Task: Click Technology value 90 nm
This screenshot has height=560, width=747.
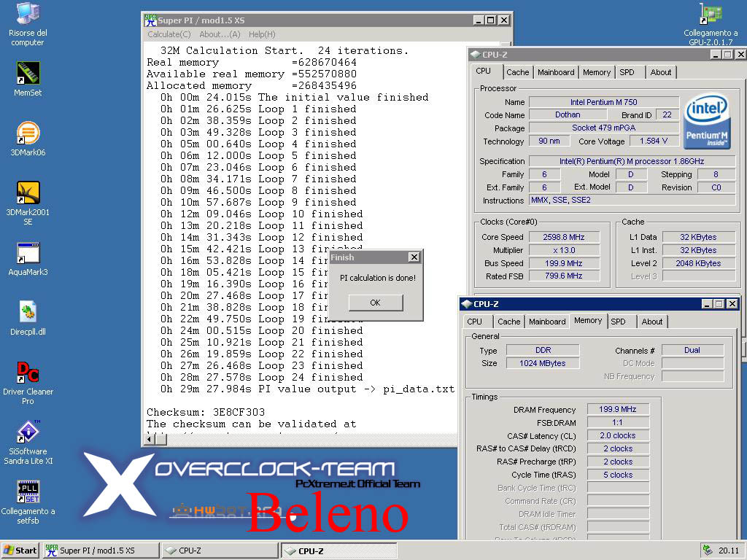Action: click(549, 141)
